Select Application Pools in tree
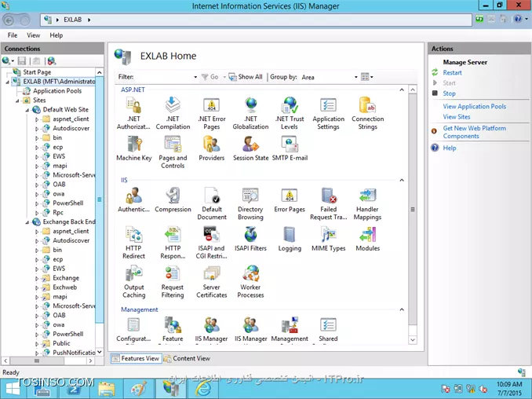532x399 pixels. click(57, 91)
